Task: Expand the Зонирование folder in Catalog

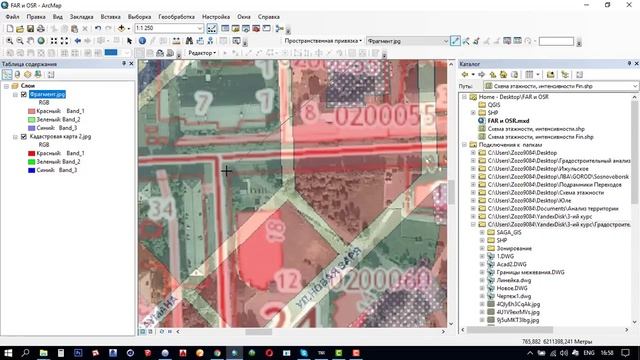Action: click(x=482, y=248)
